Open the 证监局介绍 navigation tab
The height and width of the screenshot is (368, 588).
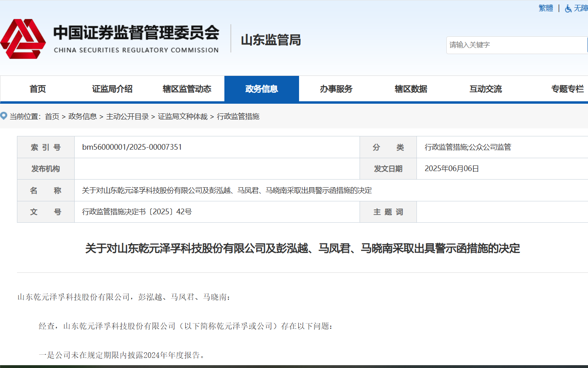(x=112, y=89)
